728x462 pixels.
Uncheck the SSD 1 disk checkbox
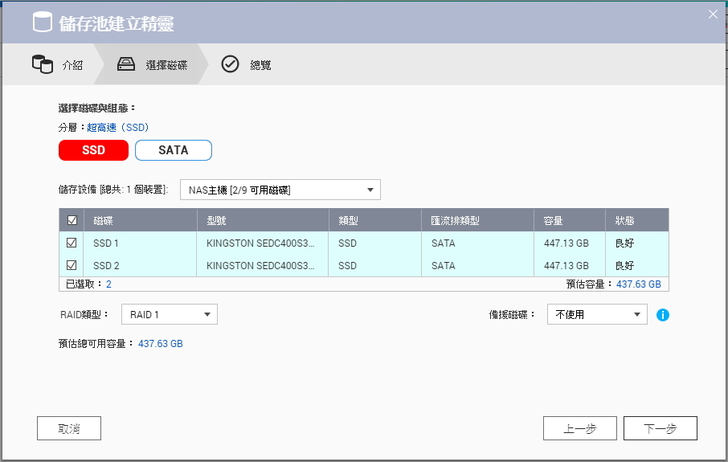[71, 242]
